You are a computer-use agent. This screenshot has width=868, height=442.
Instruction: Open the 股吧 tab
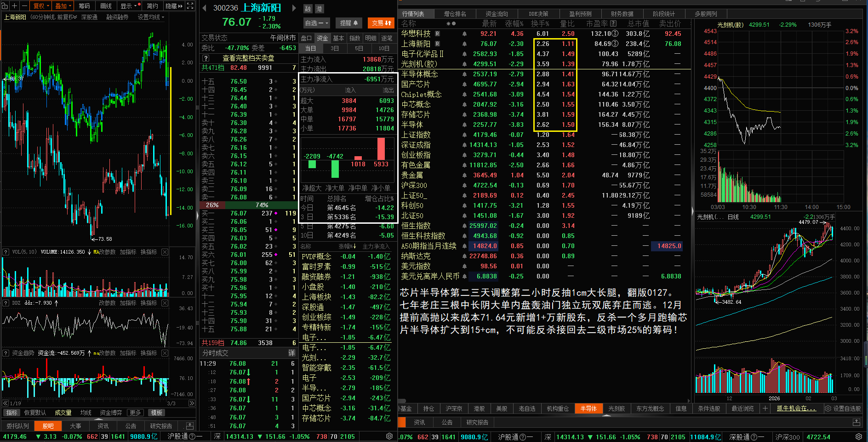[48, 426]
